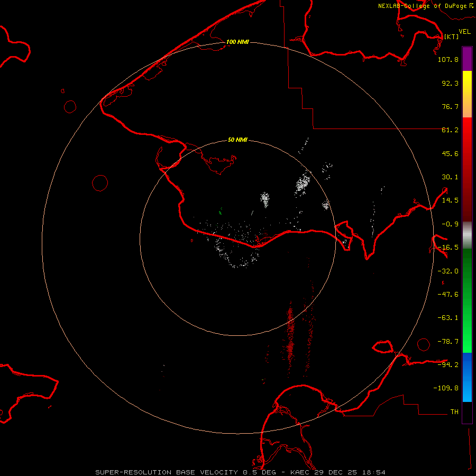This screenshot has height=476, width=476.
Task: Click the icon after the DuPage title
Action: coord(471,5)
